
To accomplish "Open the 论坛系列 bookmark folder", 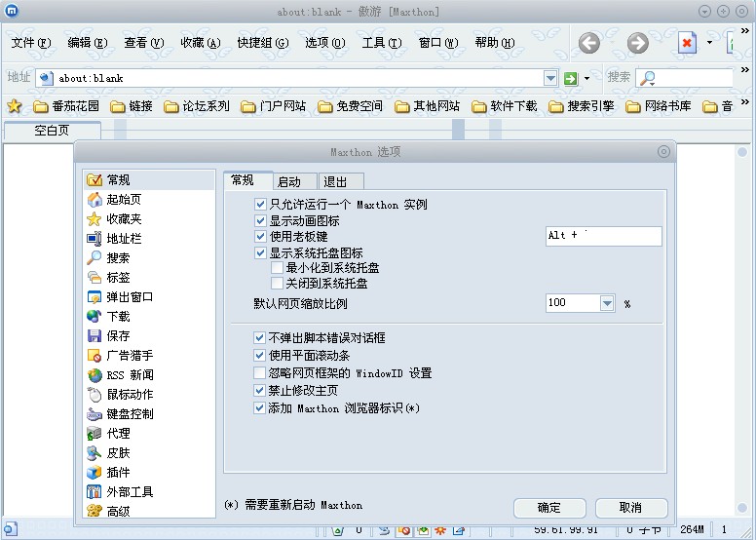I will (x=196, y=106).
